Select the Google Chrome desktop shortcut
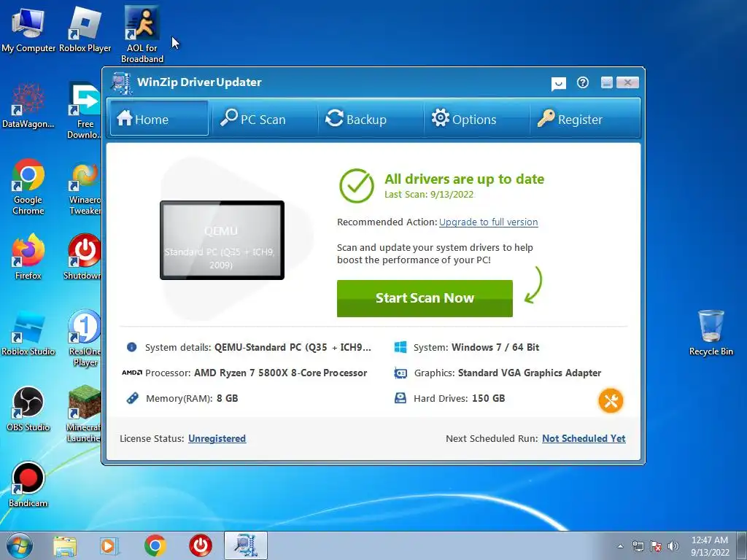This screenshot has height=560, width=747. pyautogui.click(x=28, y=187)
